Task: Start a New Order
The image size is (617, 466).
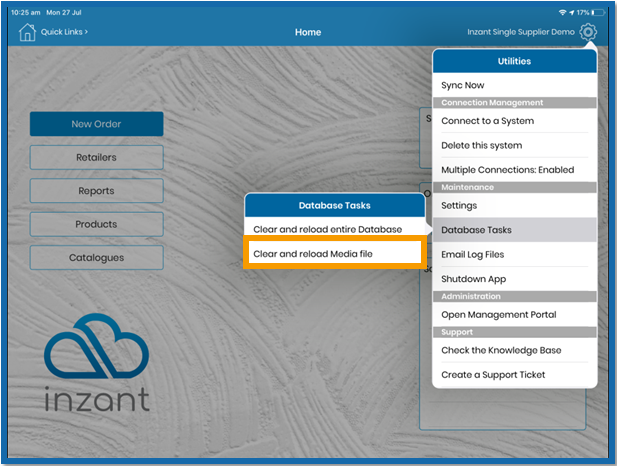Action: 96,124
